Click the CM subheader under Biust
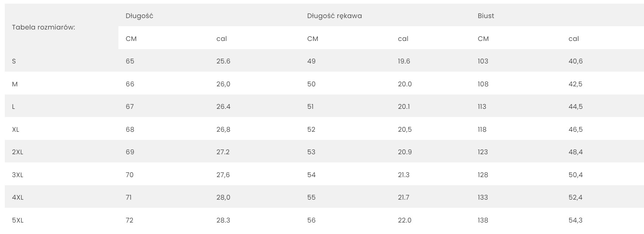The width and height of the screenshot is (644, 234). coord(483,39)
